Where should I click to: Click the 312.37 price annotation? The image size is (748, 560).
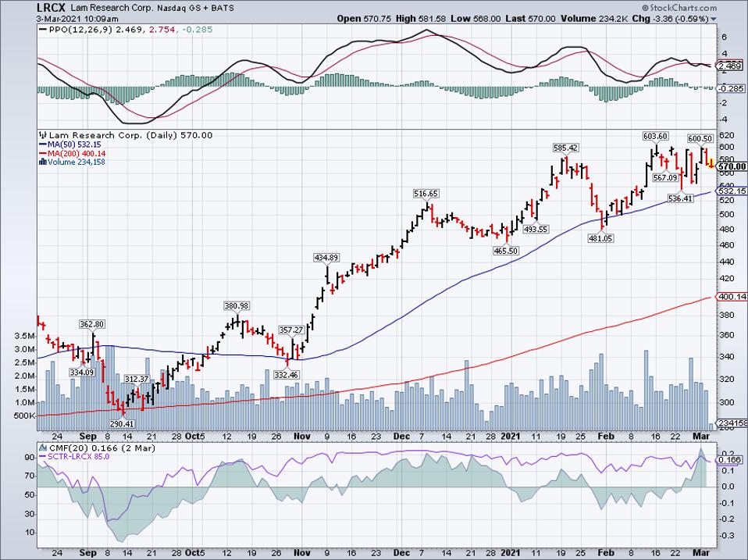tap(137, 380)
